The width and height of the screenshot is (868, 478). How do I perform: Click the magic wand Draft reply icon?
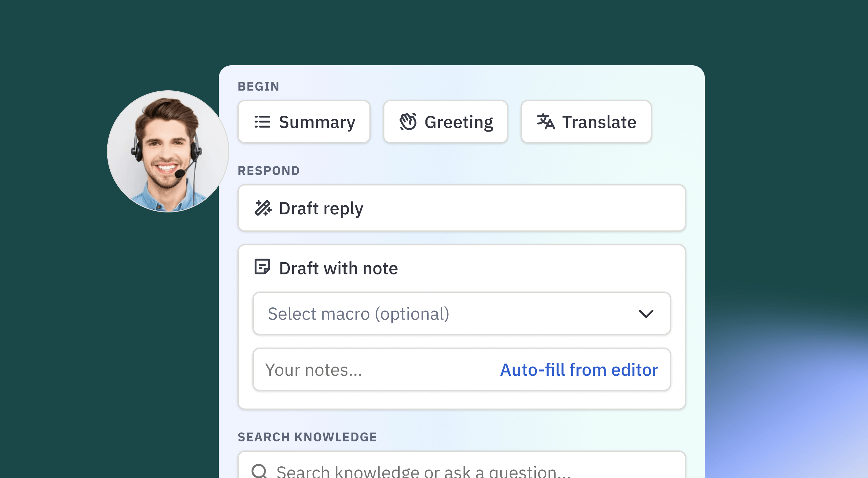click(263, 208)
